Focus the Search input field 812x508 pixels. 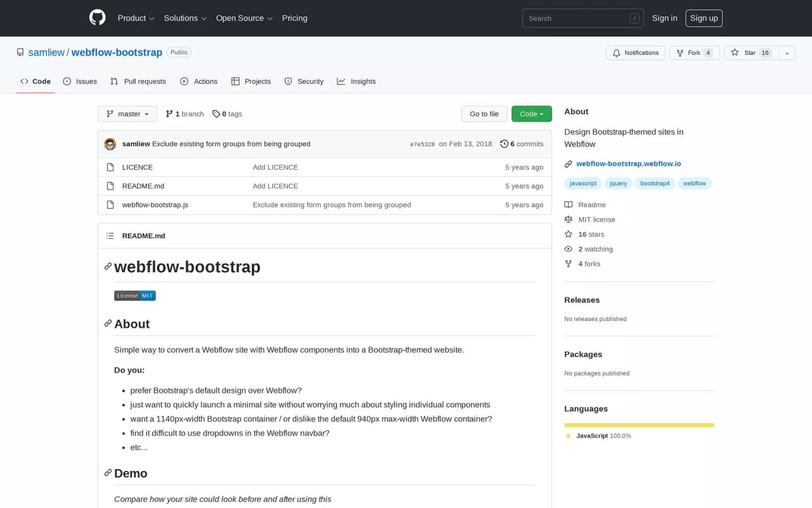pyautogui.click(x=583, y=18)
